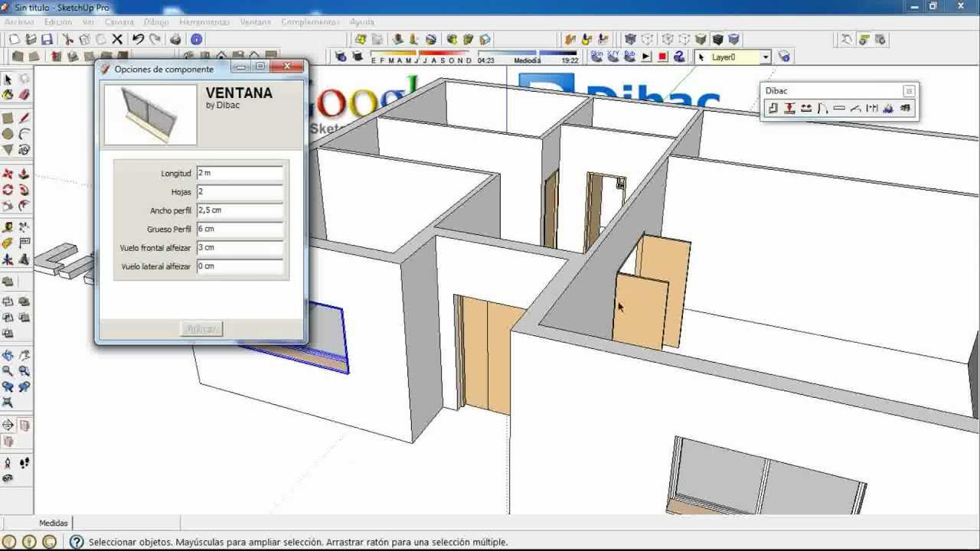The image size is (980, 551).
Task: Toggle the display shadows icon
Action: click(357, 56)
